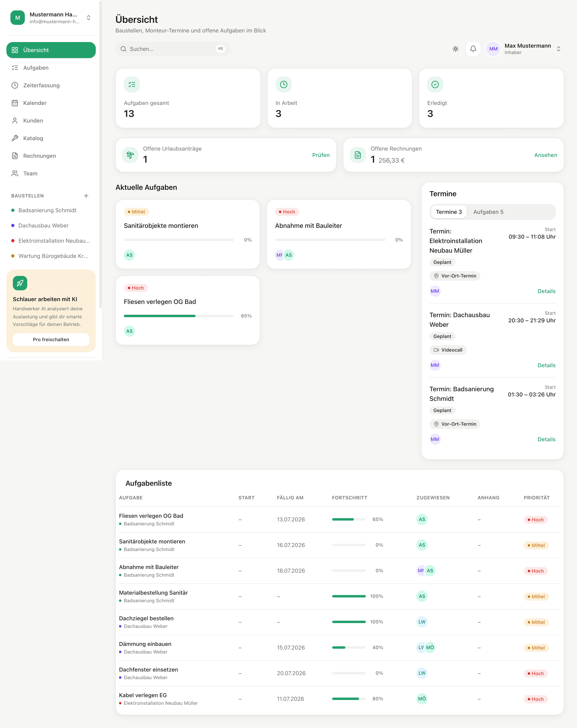Click progress bar of Fliesen verlegen OG Bad card
Image resolution: width=577 pixels, height=728 pixels.
179,316
